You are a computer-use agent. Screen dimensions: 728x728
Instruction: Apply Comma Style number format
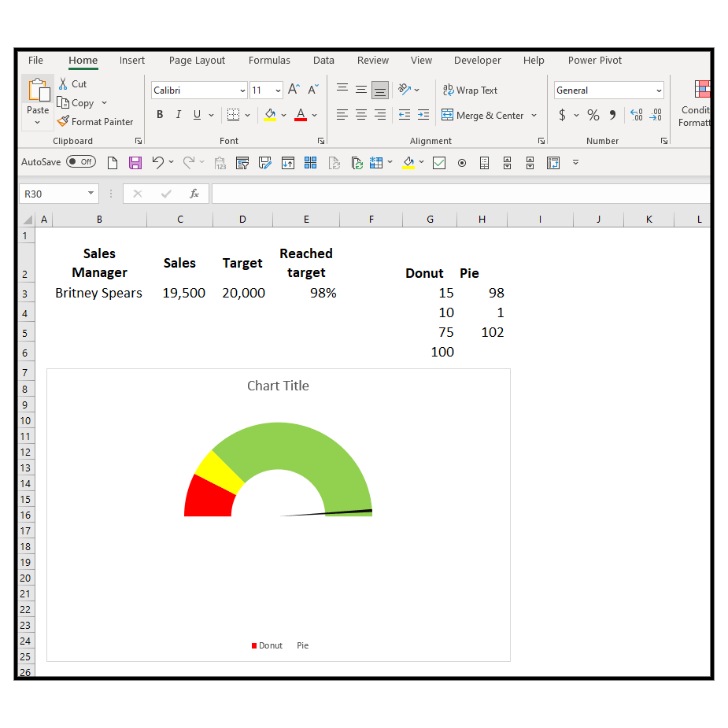point(613,115)
